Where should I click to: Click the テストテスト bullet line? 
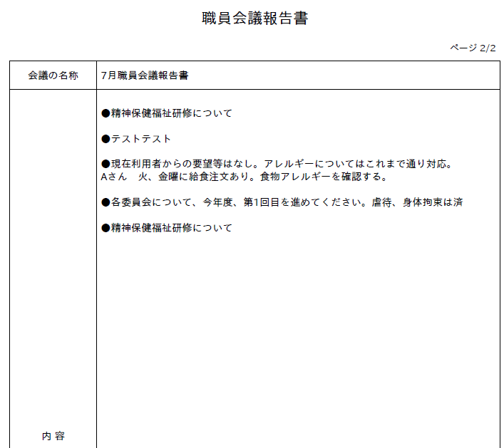click(x=136, y=139)
